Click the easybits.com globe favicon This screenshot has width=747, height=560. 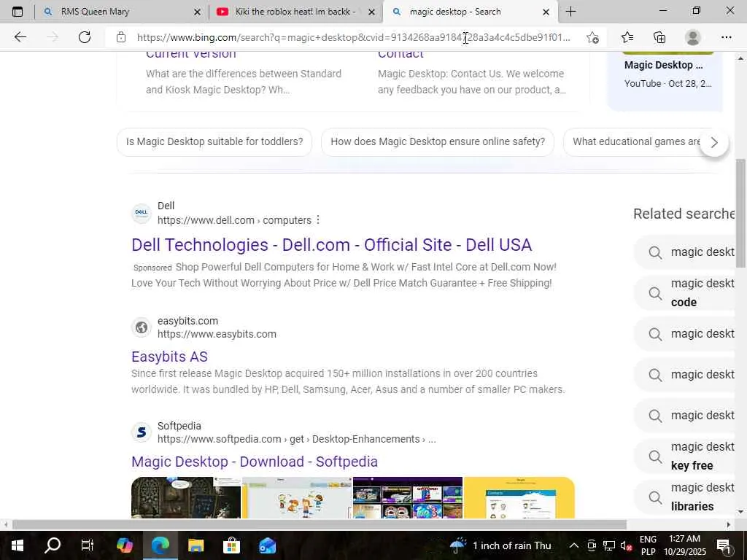[x=142, y=327]
